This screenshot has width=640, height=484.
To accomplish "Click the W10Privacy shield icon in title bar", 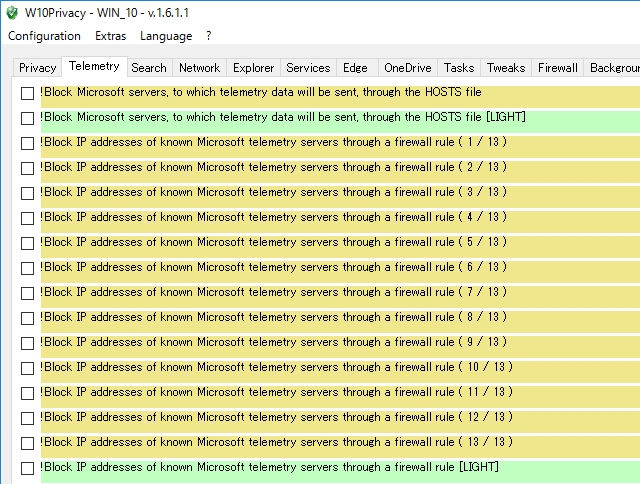I will click(x=12, y=13).
